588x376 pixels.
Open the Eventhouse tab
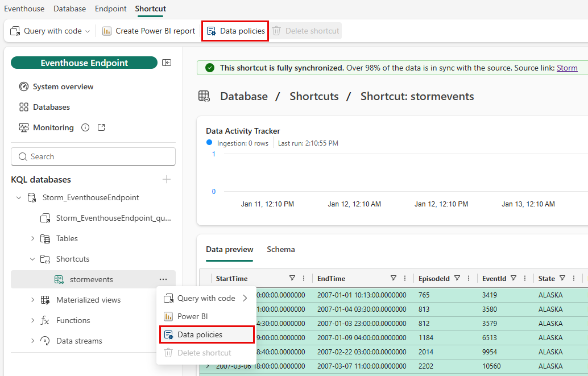point(24,9)
